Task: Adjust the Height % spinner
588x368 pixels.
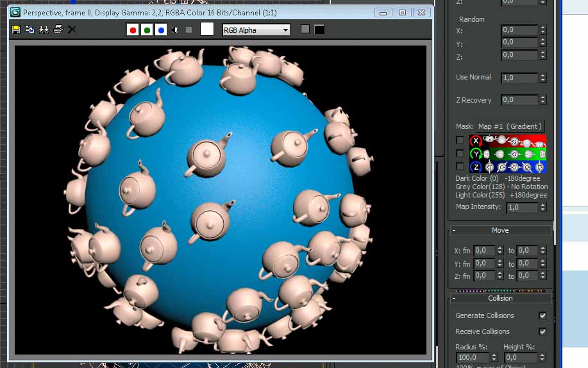Action: pyautogui.click(x=542, y=358)
